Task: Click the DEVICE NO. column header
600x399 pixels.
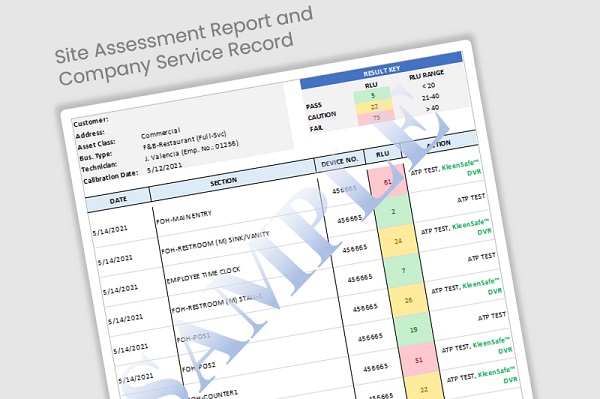Action: [x=339, y=161]
